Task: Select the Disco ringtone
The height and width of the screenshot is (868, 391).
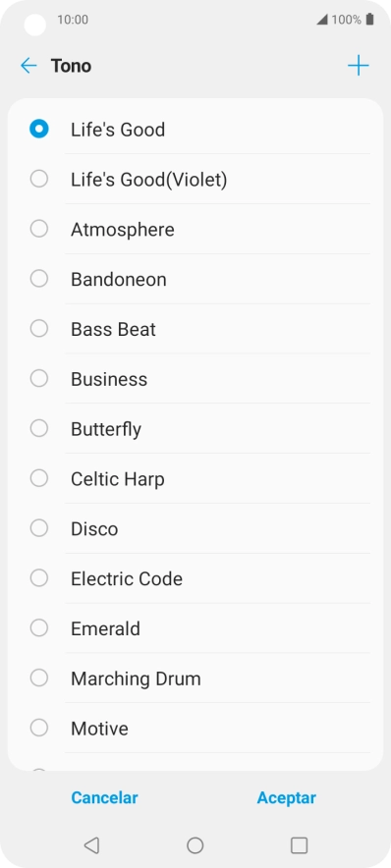Action: (195, 528)
